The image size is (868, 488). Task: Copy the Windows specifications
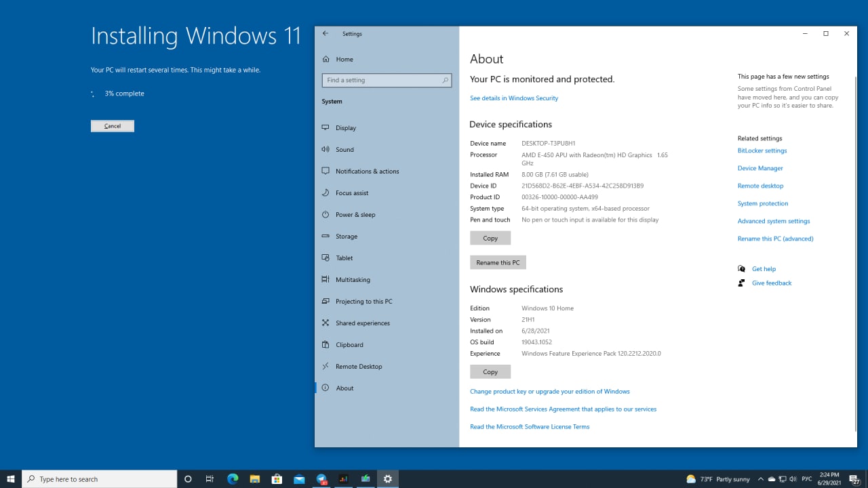[490, 371]
